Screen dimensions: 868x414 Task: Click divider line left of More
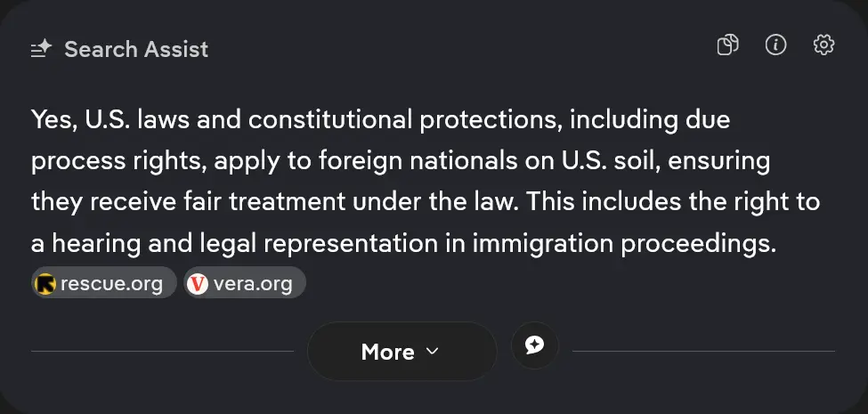click(x=162, y=352)
